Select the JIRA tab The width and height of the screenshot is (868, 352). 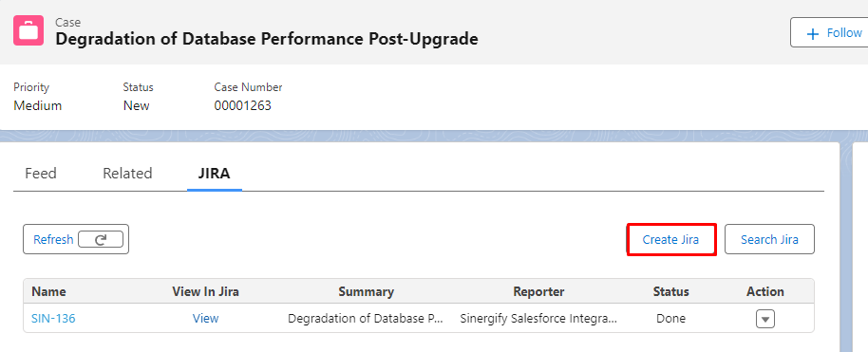[215, 174]
